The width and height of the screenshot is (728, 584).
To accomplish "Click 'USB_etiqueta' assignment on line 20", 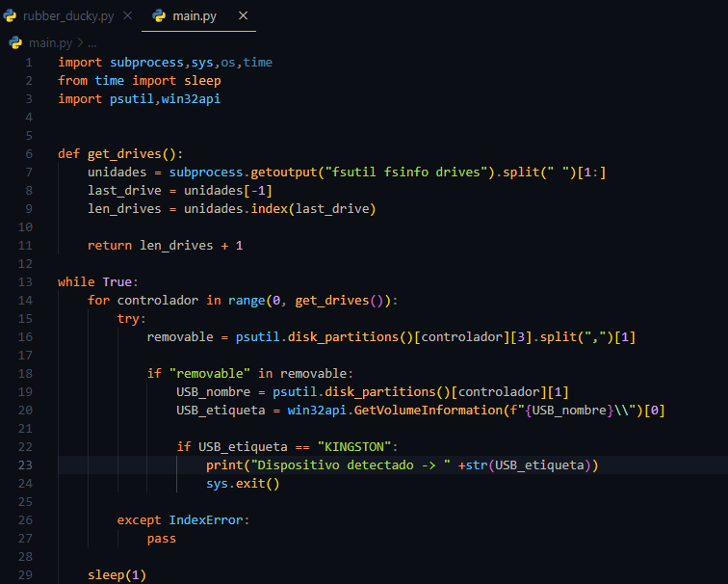I will click(x=221, y=411).
